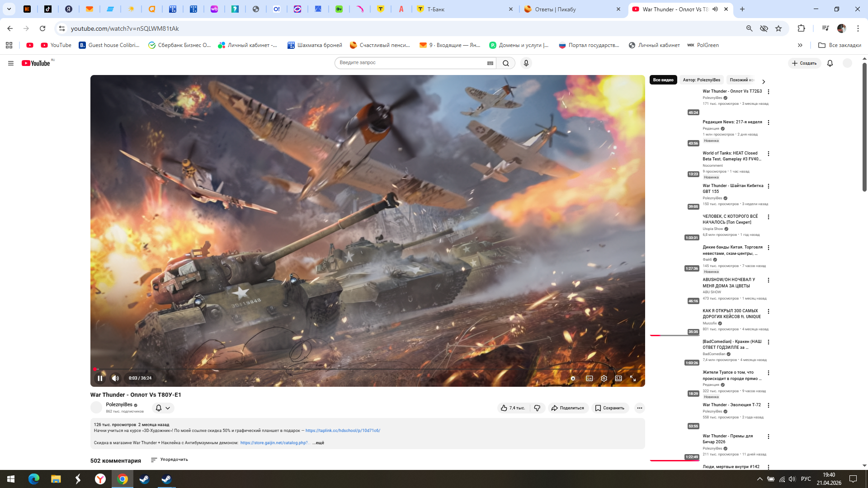Open the media control icon in Chrome toolbar
868x488 pixels.
point(826,28)
